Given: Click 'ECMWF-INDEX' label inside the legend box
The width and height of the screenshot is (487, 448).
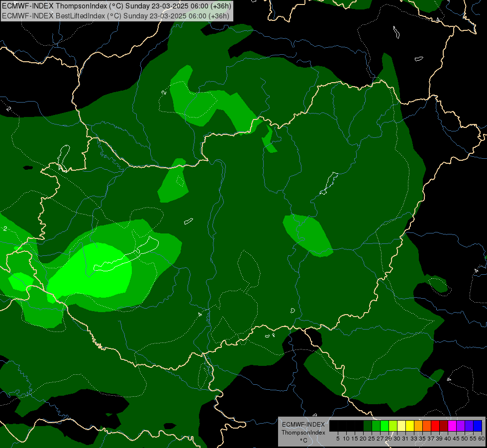Looking at the screenshot, I should pos(303,425).
